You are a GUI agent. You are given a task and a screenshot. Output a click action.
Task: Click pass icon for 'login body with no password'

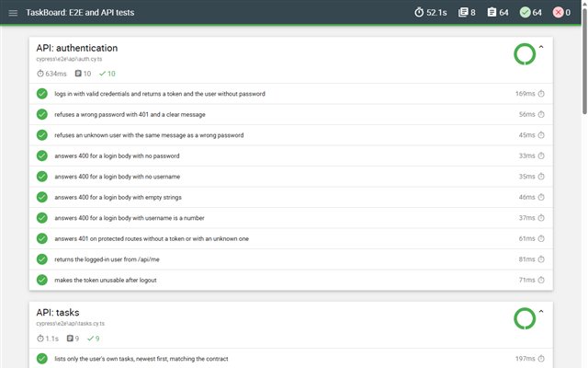pyautogui.click(x=42, y=155)
